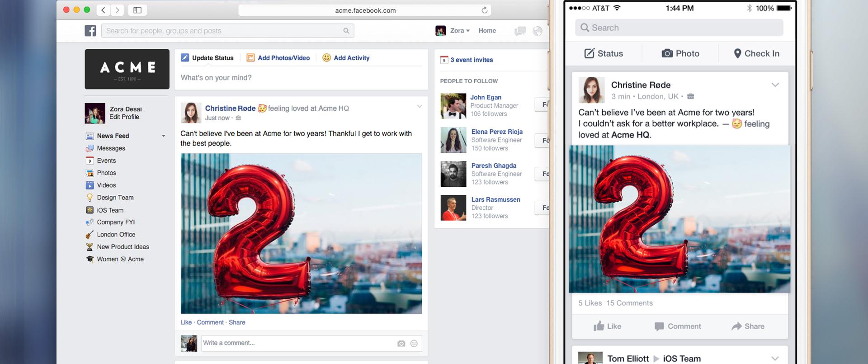
Task: Click the emoji smiley icon in comment box
Action: 414,344
